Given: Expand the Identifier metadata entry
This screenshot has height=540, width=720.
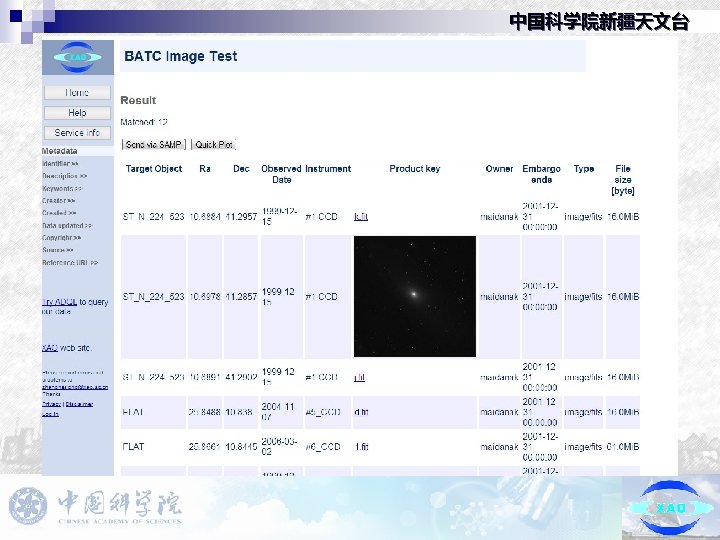Looking at the screenshot, I should 60,163.
